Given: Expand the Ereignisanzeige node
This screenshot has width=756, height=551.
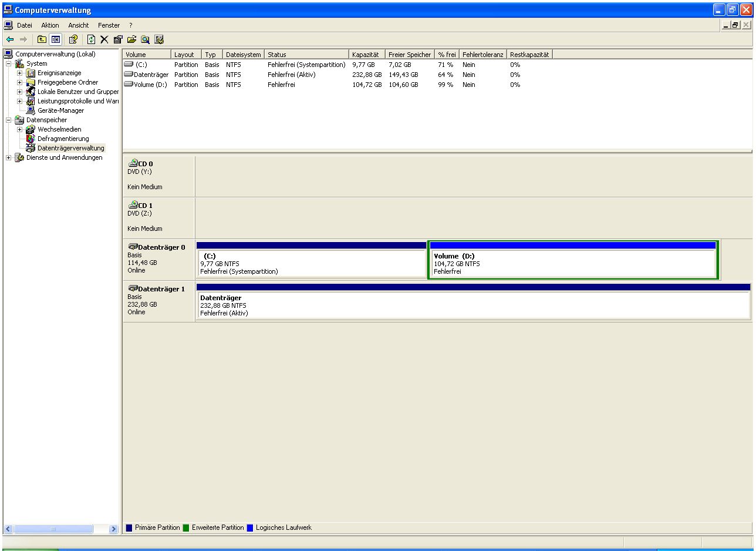Looking at the screenshot, I should pos(20,73).
